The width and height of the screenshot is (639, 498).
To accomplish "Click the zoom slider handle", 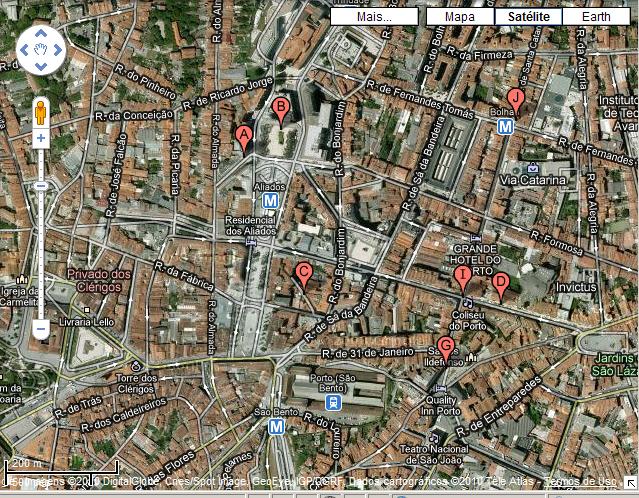I will [40, 186].
